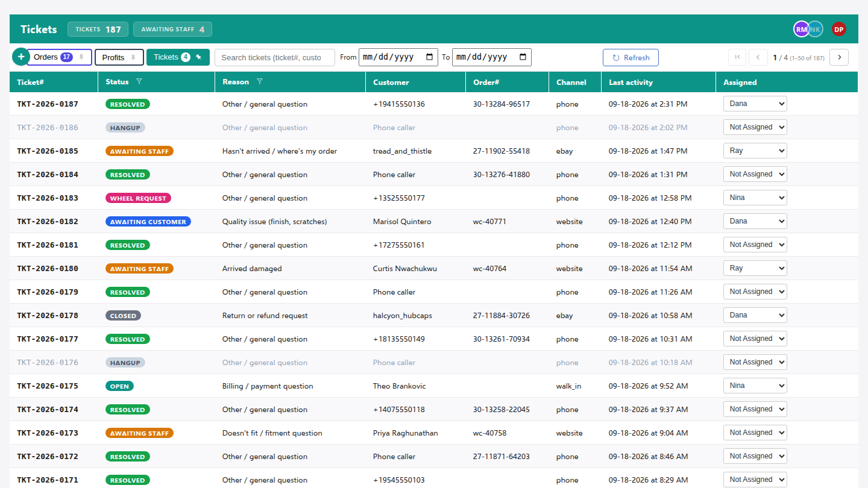Jump to the first page of tickets
The image size is (868, 488).
tap(737, 57)
